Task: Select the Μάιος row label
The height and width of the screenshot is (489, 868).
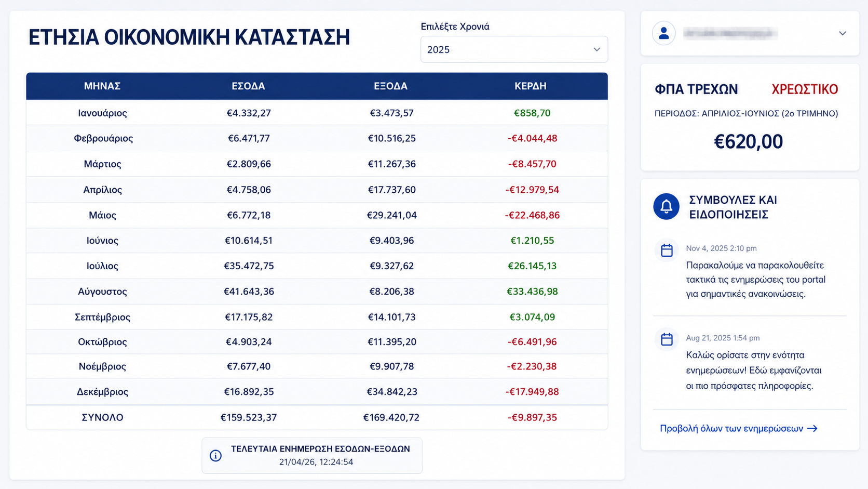Action: click(x=102, y=215)
